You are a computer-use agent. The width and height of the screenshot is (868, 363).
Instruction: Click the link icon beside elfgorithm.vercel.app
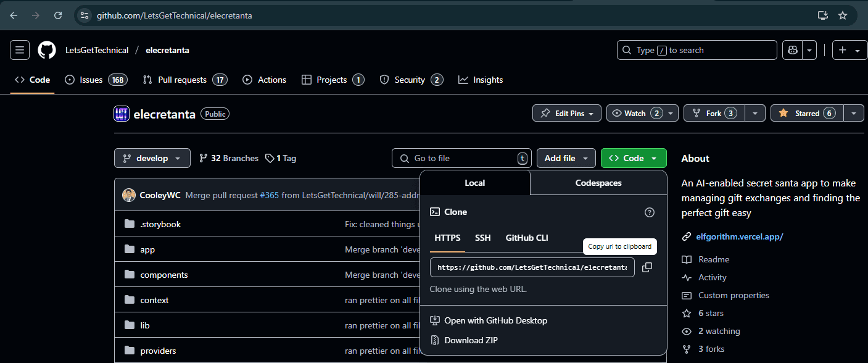(x=687, y=236)
